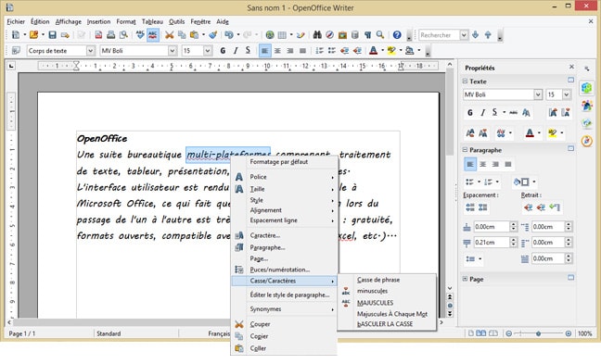Click the 0.21cm spacing field
Image resolution: width=601 pixels, height=364 pixels.
pos(492,243)
